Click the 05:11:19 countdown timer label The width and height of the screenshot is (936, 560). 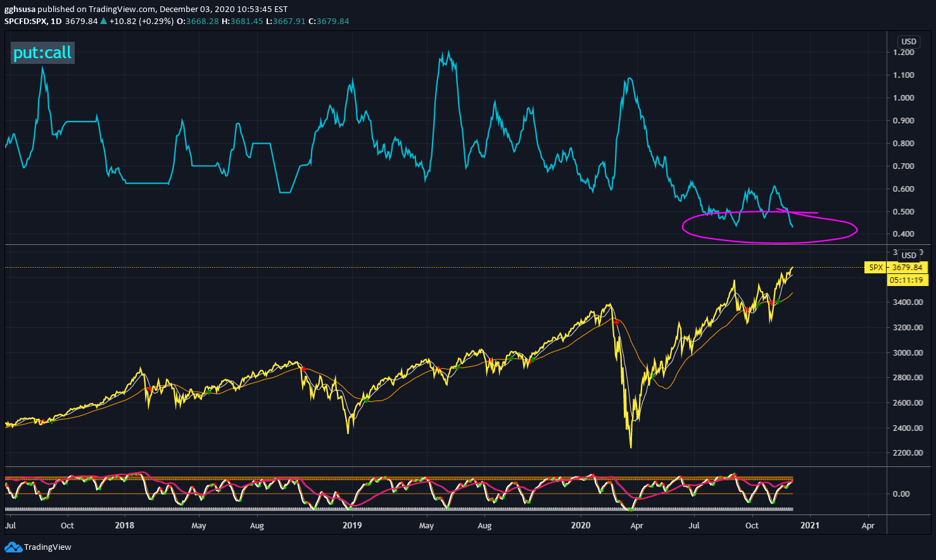[907, 280]
